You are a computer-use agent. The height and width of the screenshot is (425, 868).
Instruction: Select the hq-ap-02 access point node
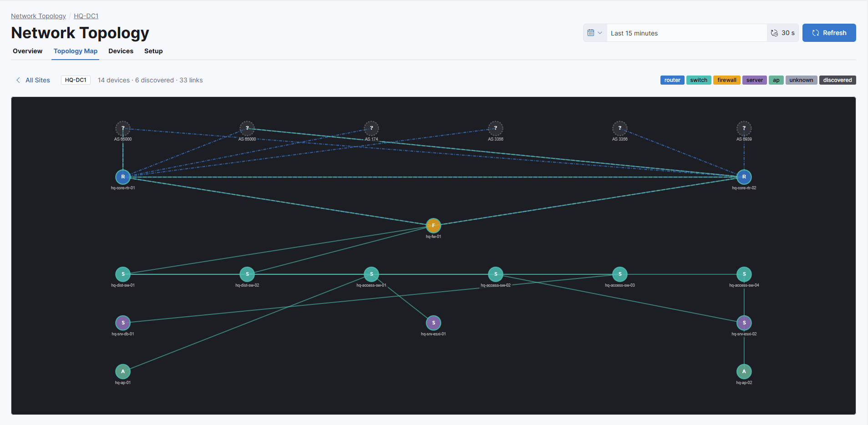click(x=744, y=372)
